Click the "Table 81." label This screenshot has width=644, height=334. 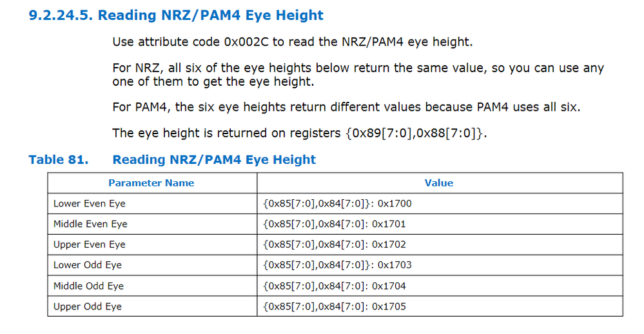click(58, 159)
